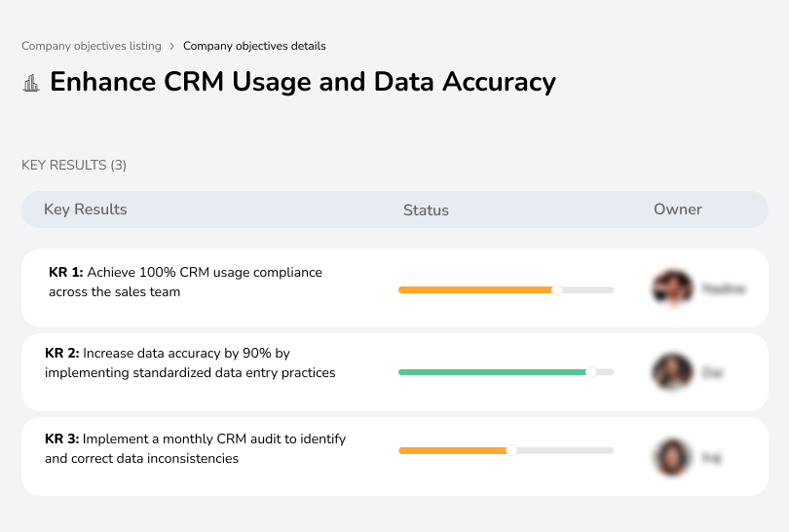This screenshot has width=789, height=532.
Task: Click the KR 2 green progress slider
Action: tap(506, 372)
